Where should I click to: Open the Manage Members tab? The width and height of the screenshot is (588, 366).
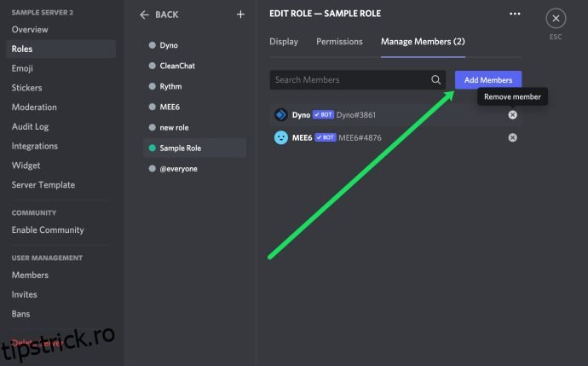pos(423,41)
